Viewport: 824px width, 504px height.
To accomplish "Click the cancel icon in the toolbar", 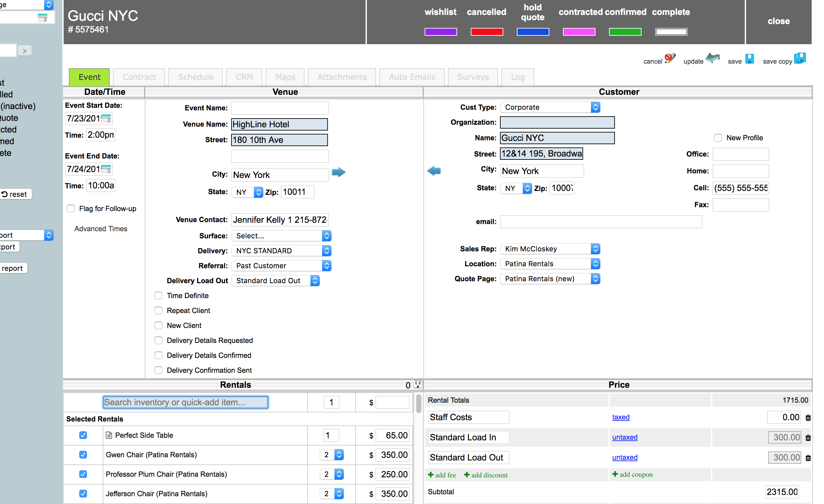I will coord(670,58).
